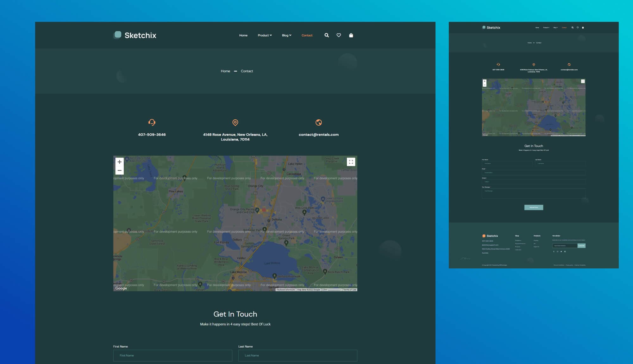
Task: Click the Sketchix logo in header
Action: pos(135,35)
